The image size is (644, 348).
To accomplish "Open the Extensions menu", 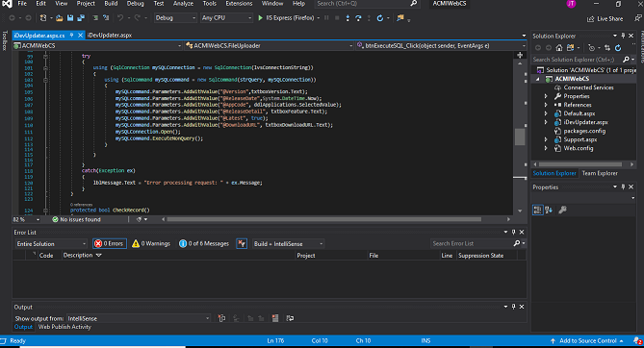I will point(239,4).
